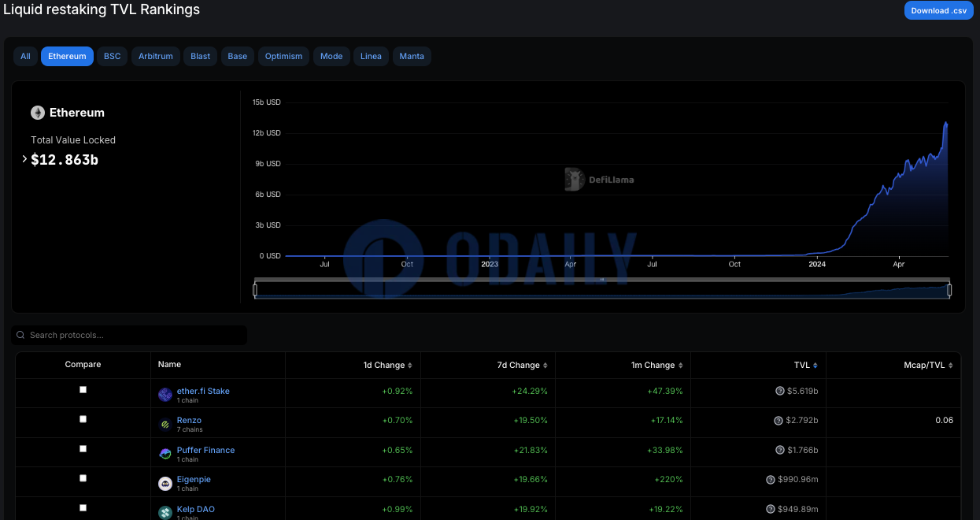980x520 pixels.
Task: Select the Compare checkbox for Kelp DAO
Action: 83,507
